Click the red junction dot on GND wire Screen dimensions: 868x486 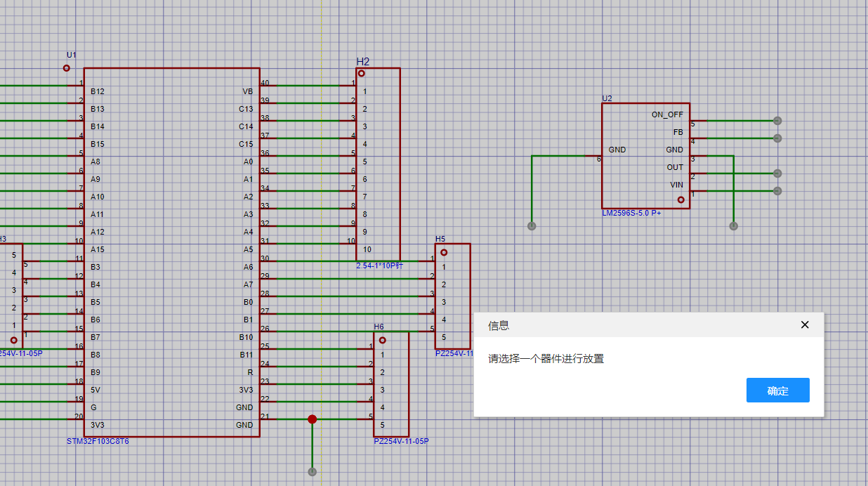(x=313, y=419)
